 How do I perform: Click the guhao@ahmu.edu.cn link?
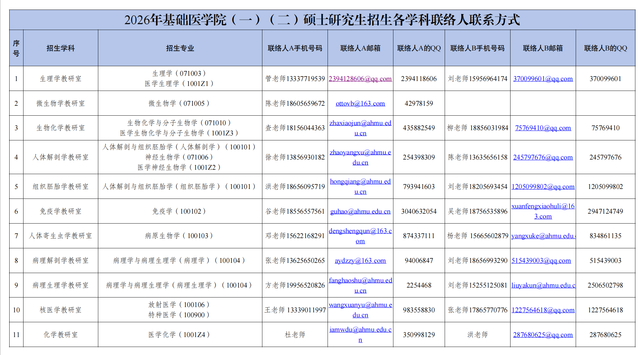pos(360,212)
